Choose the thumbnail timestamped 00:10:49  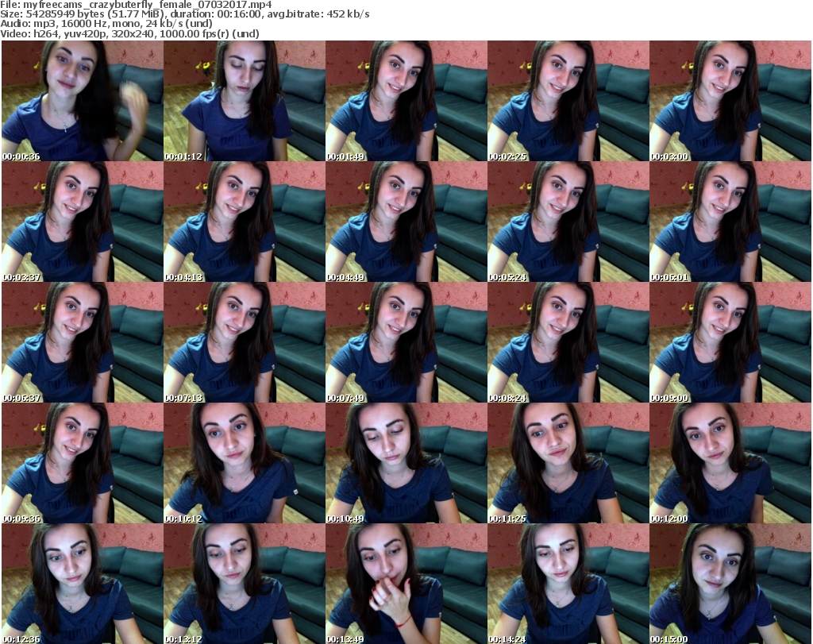click(x=406, y=463)
